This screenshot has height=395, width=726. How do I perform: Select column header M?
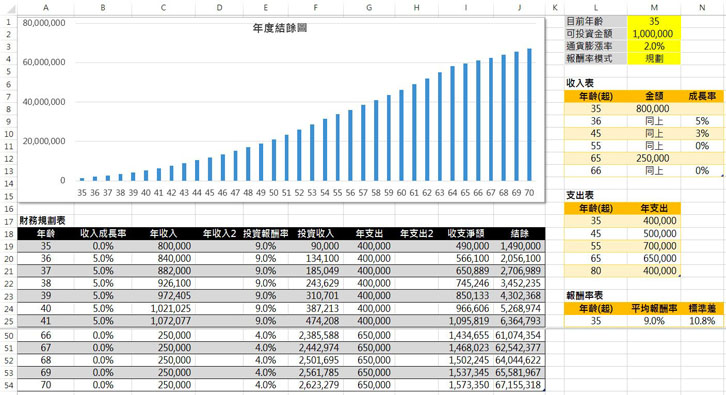(x=654, y=7)
